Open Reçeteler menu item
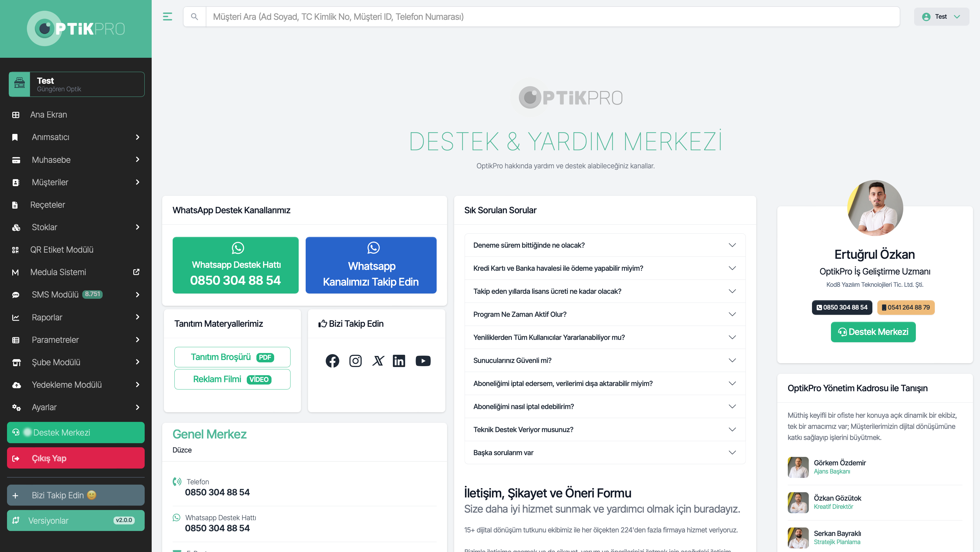Image resolution: width=980 pixels, height=552 pixels. coord(76,205)
